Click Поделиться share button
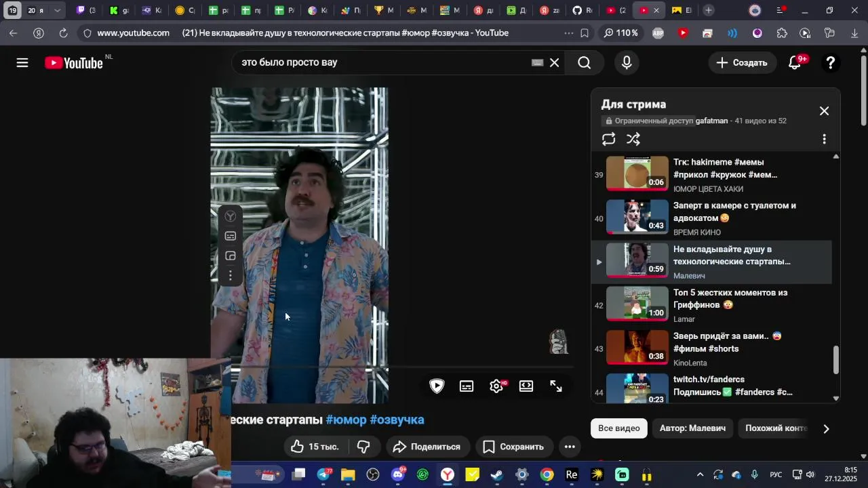The image size is (868, 488). pyautogui.click(x=427, y=447)
